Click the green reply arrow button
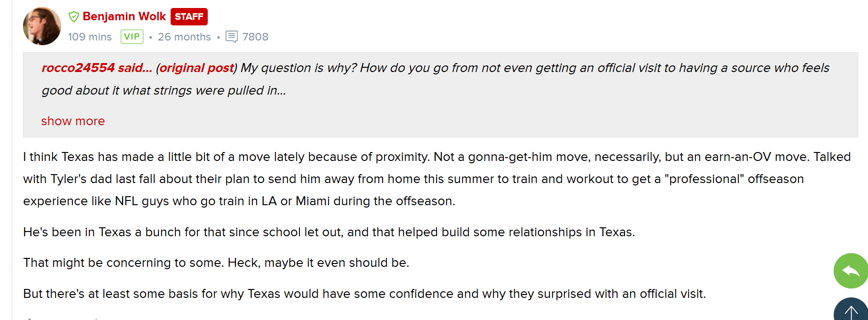The width and height of the screenshot is (868, 320). pos(851,271)
